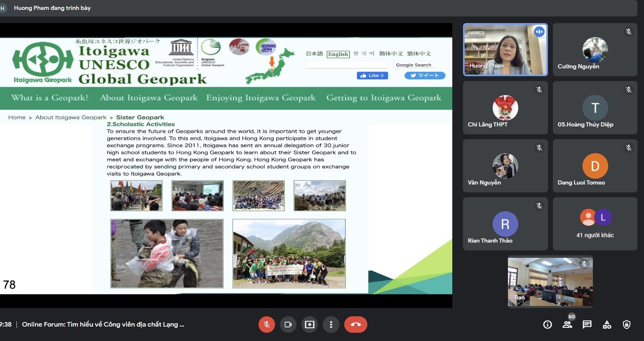Select Huong Pham's video tile
Image resolution: width=644 pixels, height=341 pixels.
pyautogui.click(x=505, y=50)
